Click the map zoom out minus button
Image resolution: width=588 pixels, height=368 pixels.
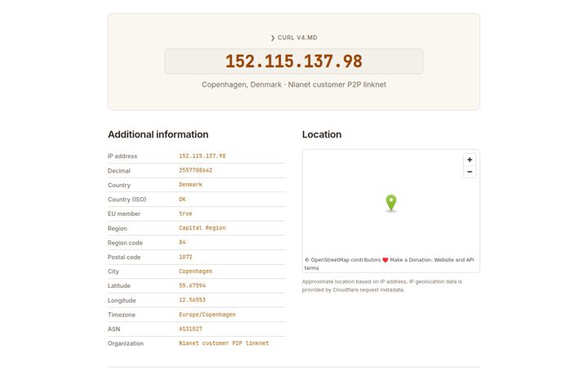470,172
